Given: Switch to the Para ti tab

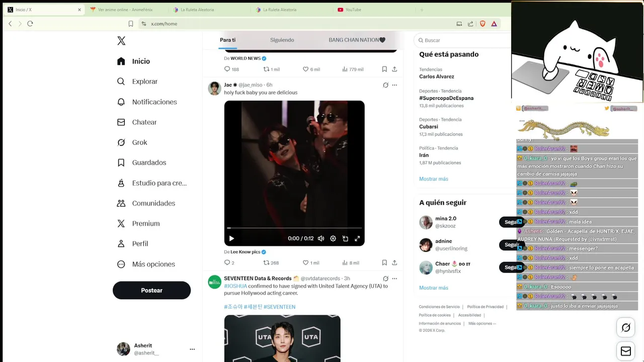Looking at the screenshot, I should (227, 40).
